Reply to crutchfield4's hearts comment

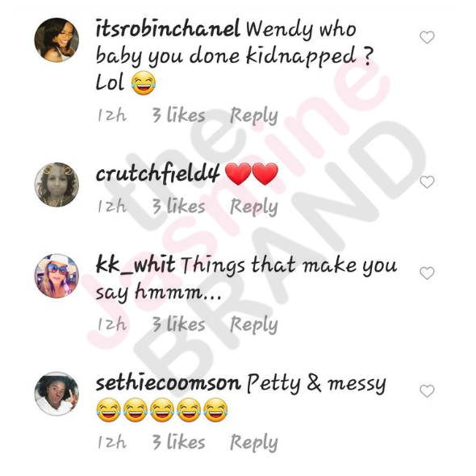[254, 207]
